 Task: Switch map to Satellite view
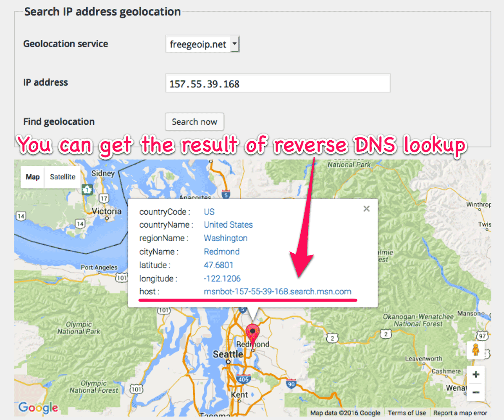pos(63,177)
